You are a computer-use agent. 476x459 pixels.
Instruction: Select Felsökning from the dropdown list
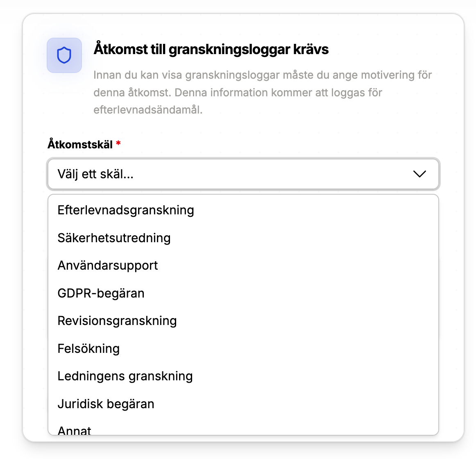(x=88, y=349)
